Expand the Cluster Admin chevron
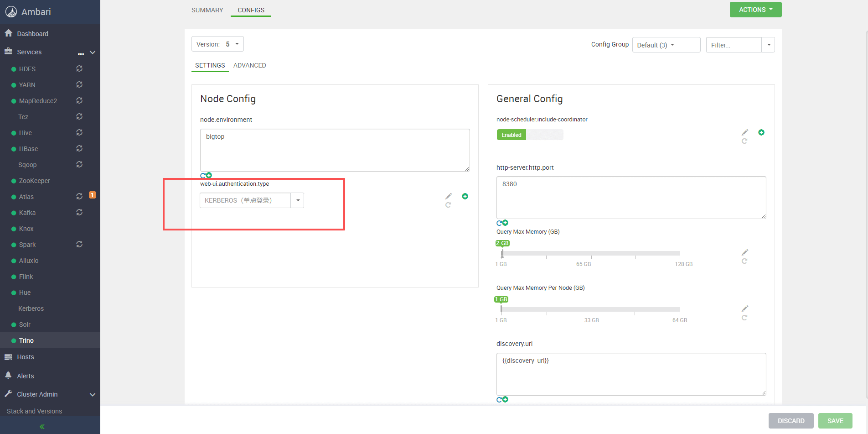Viewport: 868px width, 434px height. click(93, 394)
